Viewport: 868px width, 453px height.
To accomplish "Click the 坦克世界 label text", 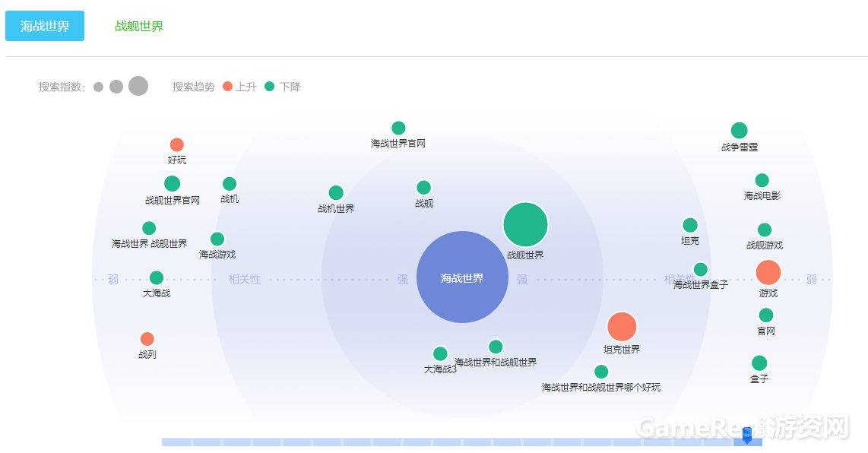I will click(x=622, y=350).
